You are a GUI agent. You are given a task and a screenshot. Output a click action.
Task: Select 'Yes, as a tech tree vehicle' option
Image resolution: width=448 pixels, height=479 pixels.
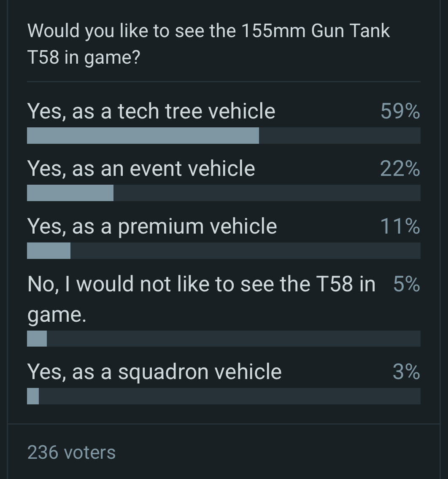pos(151,111)
